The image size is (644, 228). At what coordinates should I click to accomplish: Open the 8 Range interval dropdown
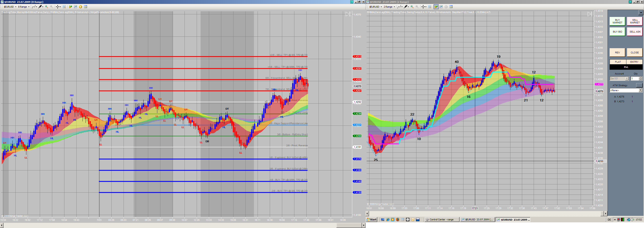coord(24,7)
